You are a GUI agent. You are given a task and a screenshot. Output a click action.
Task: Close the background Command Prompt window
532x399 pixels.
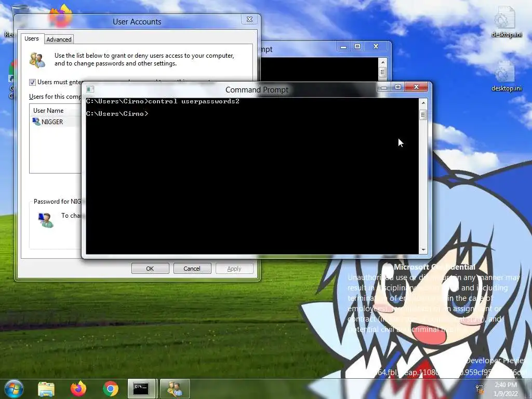point(376,46)
